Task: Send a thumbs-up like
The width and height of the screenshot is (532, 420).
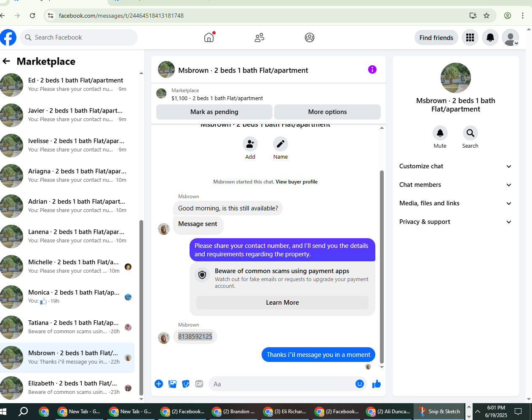Action: pos(377,384)
